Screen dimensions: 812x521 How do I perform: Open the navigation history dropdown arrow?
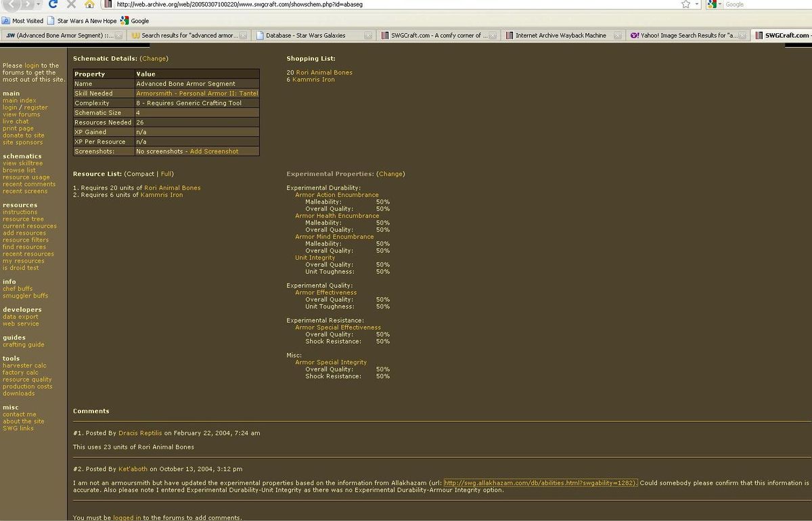click(39, 4)
